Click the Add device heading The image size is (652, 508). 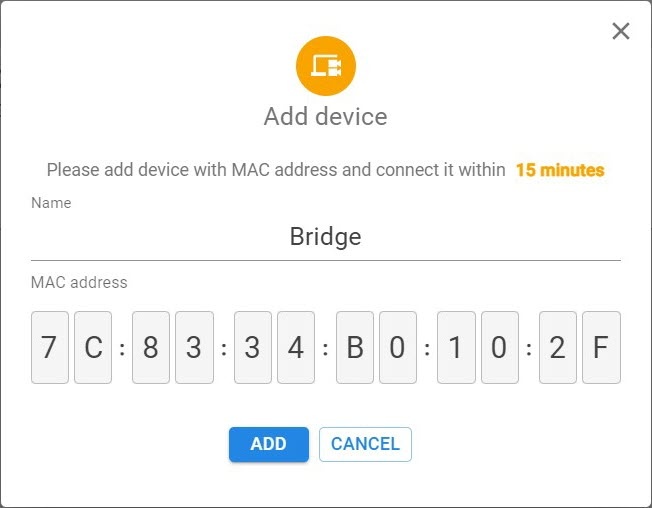326,117
